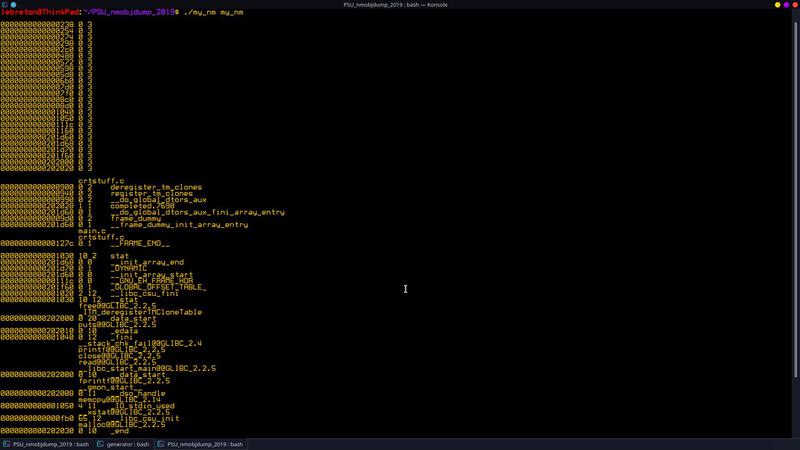The image size is (800, 450).
Task: Switch to the generator : bash tab
Action: [x=128, y=444]
